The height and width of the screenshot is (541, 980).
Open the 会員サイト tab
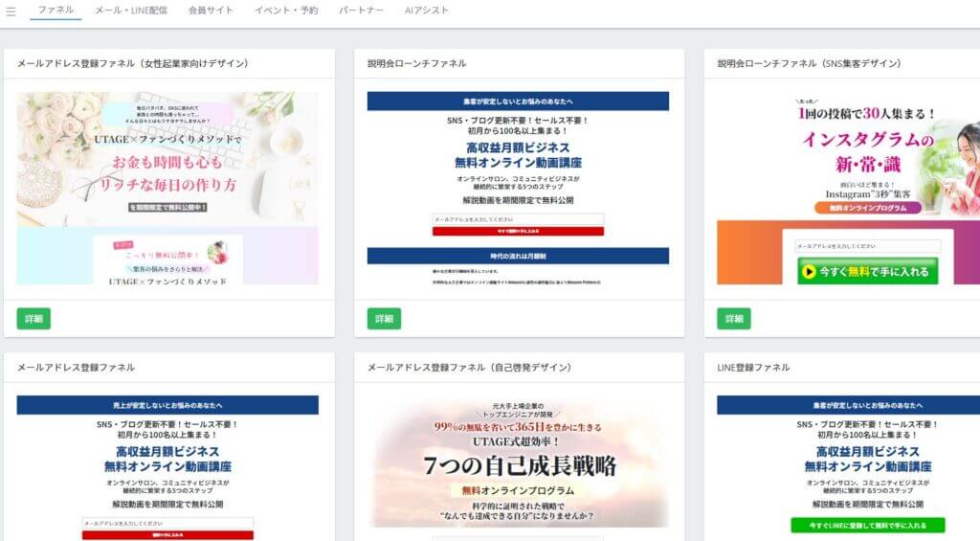pyautogui.click(x=211, y=10)
